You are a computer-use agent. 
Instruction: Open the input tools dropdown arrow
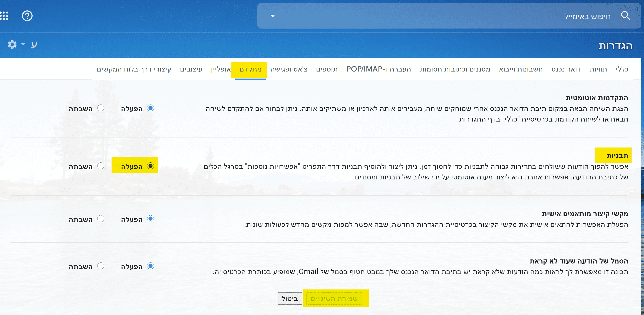click(23, 44)
